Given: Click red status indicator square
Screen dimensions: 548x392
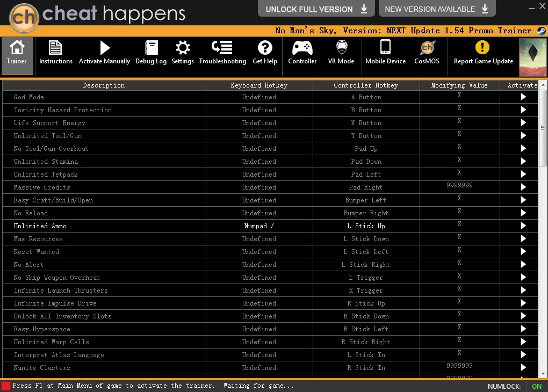Looking at the screenshot, I should pos(5,386).
